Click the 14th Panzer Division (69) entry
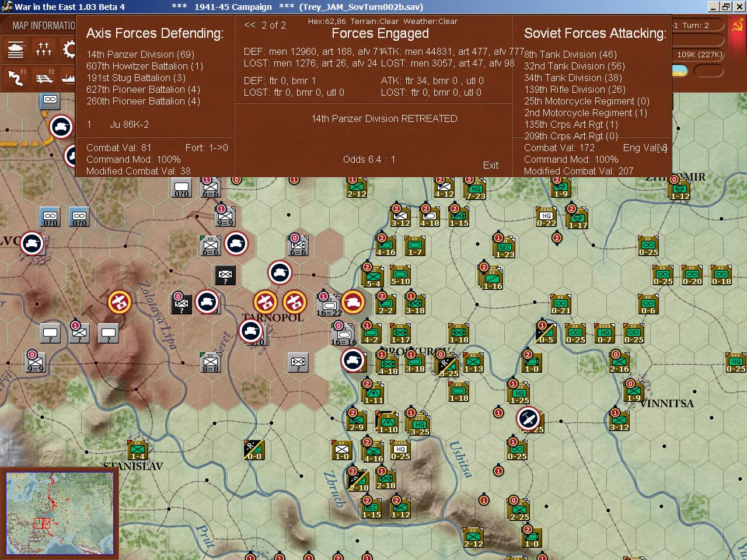Viewport: 747px width, 560px height. [141, 54]
